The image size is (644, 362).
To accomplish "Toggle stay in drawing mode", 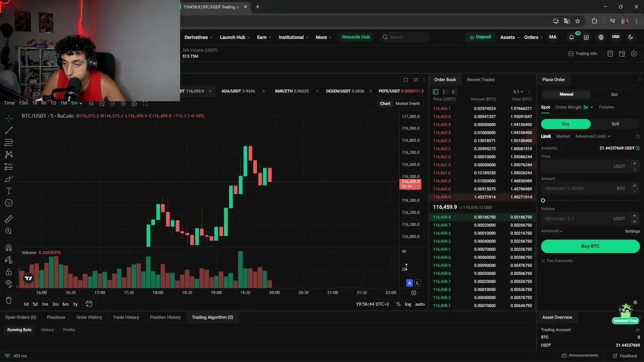I will coord(9,260).
